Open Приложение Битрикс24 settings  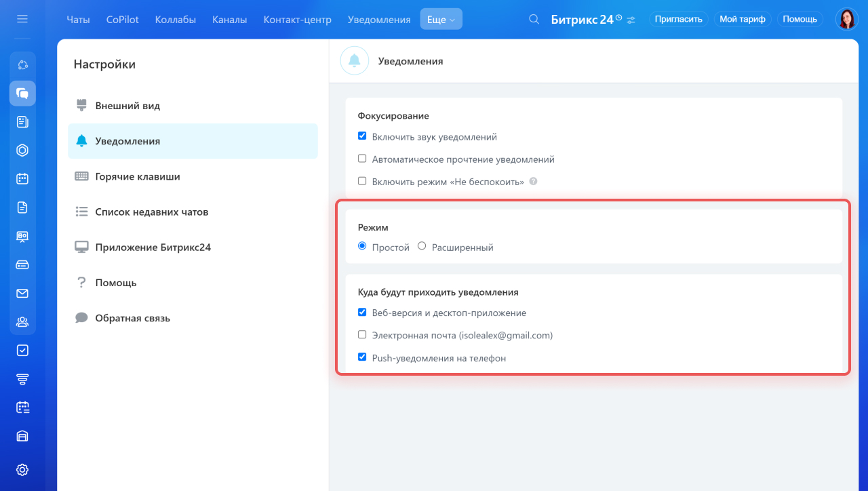[x=193, y=247]
